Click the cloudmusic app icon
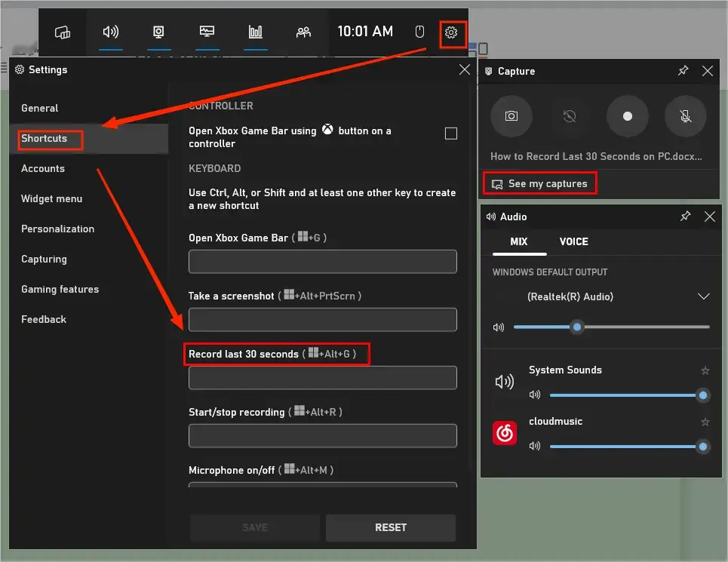This screenshot has height=562, width=728. 505,433
